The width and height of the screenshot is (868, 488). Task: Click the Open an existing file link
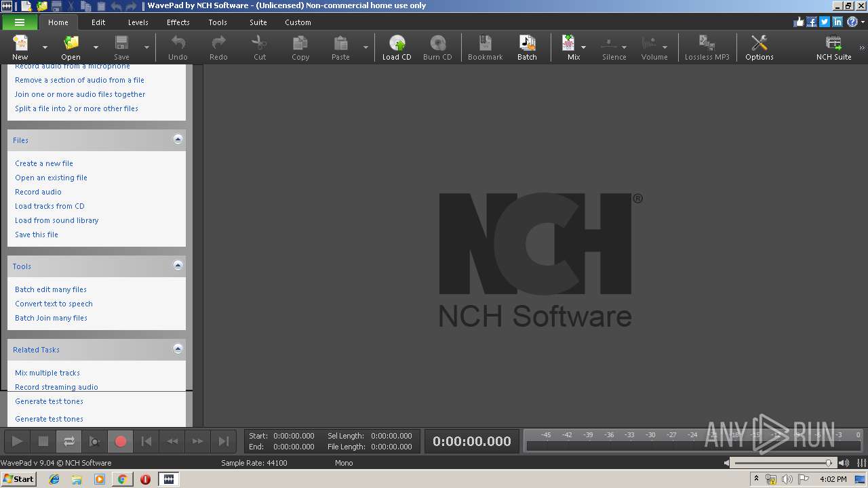(51, 178)
